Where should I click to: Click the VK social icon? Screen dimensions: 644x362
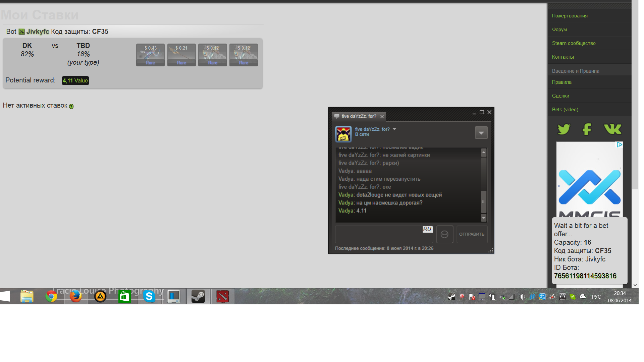tap(612, 129)
